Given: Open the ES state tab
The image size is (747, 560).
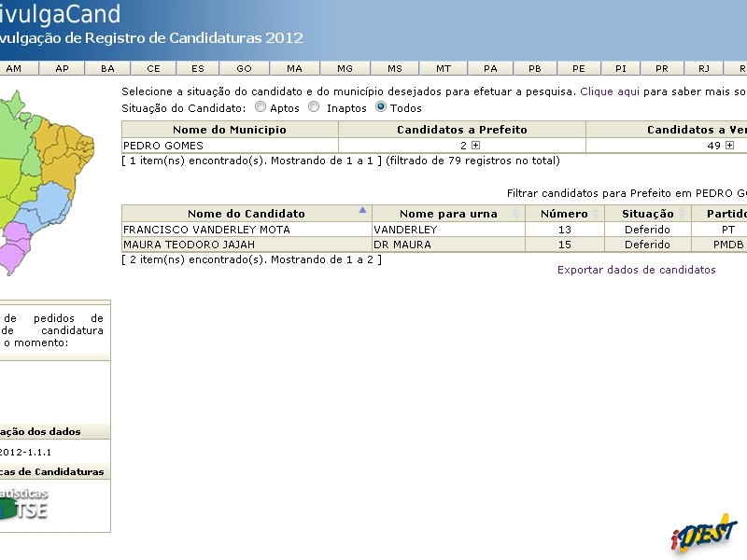Looking at the screenshot, I should (x=198, y=68).
